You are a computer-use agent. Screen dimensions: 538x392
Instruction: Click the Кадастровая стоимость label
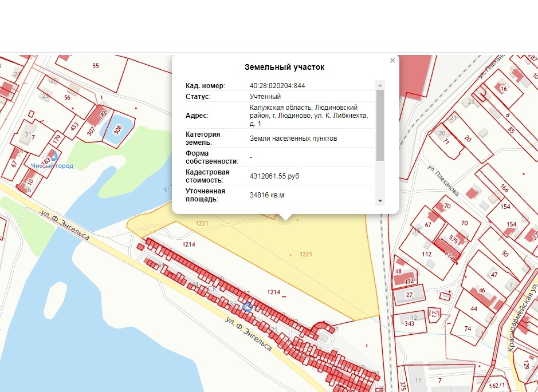pyautogui.click(x=207, y=176)
